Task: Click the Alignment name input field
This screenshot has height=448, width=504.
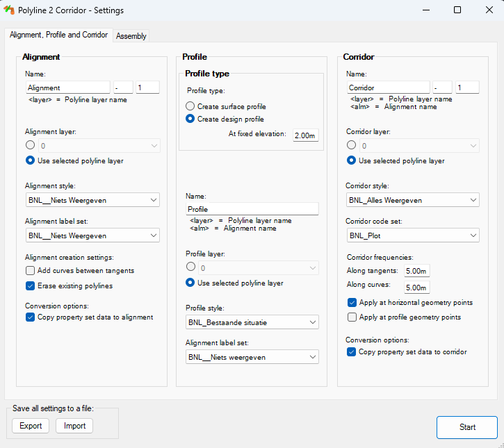Action: coord(67,88)
